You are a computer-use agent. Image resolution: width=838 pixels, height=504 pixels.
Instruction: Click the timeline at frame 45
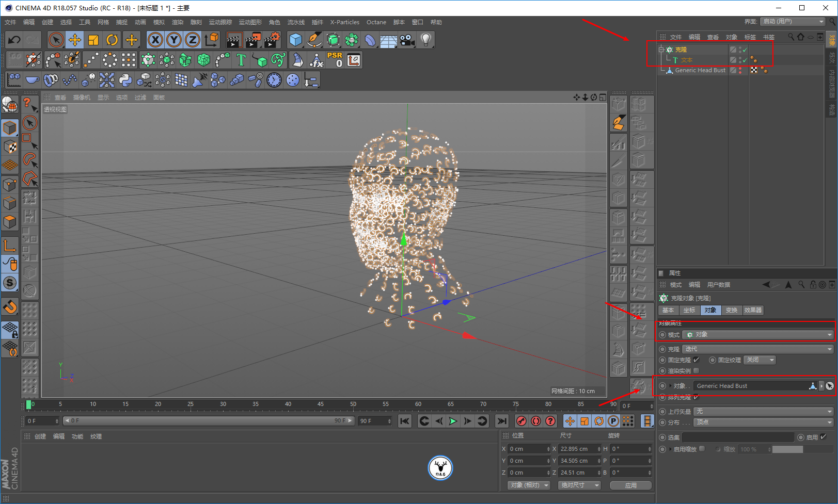pyautogui.click(x=321, y=405)
